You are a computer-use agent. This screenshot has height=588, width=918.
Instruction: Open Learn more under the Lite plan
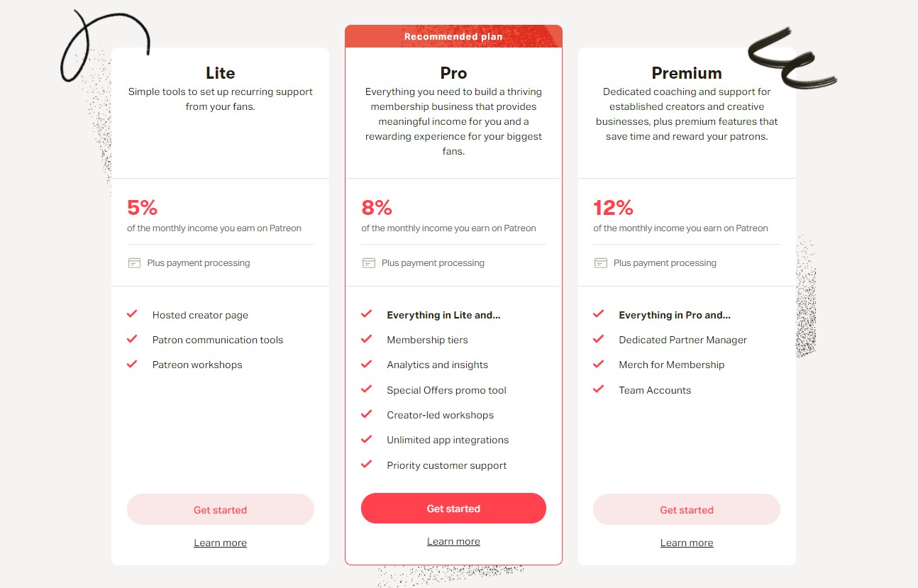(221, 543)
